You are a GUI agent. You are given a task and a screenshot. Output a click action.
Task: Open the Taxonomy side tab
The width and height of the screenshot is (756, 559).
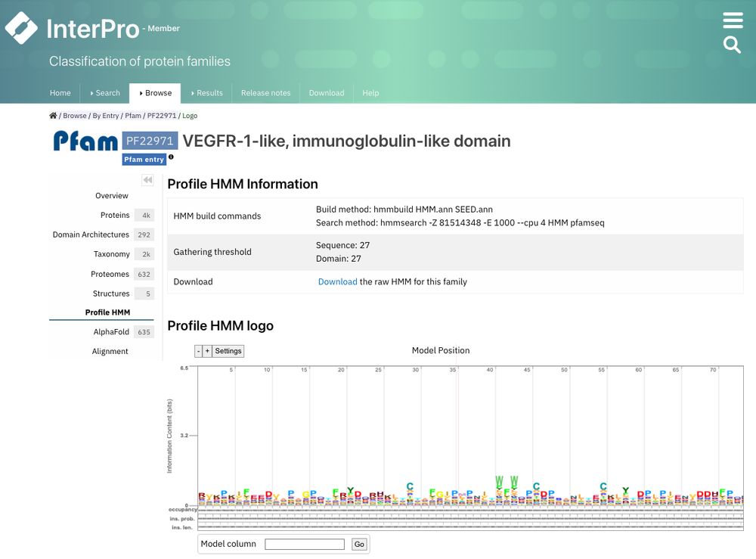[111, 253]
